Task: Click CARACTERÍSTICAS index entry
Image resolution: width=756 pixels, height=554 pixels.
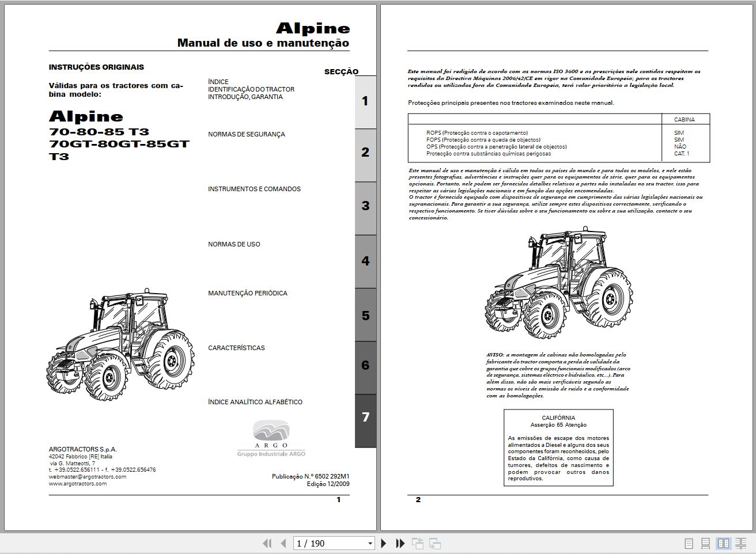Action: point(236,348)
